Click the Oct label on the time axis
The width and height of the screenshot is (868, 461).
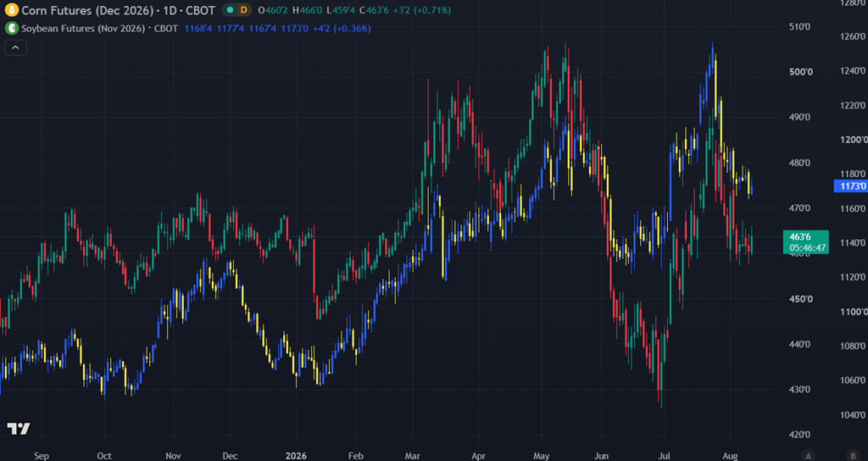tap(104, 456)
